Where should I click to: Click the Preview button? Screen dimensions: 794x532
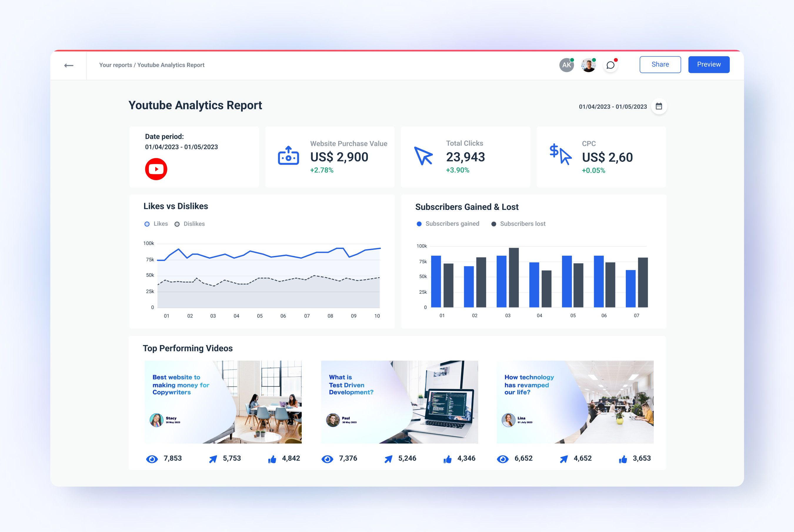click(x=708, y=64)
